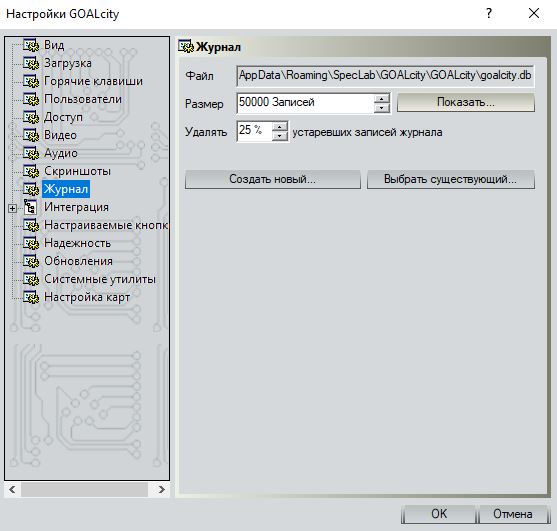Increase the Удалять percentage value
Screen dimensions: 557x531
tap(280, 127)
